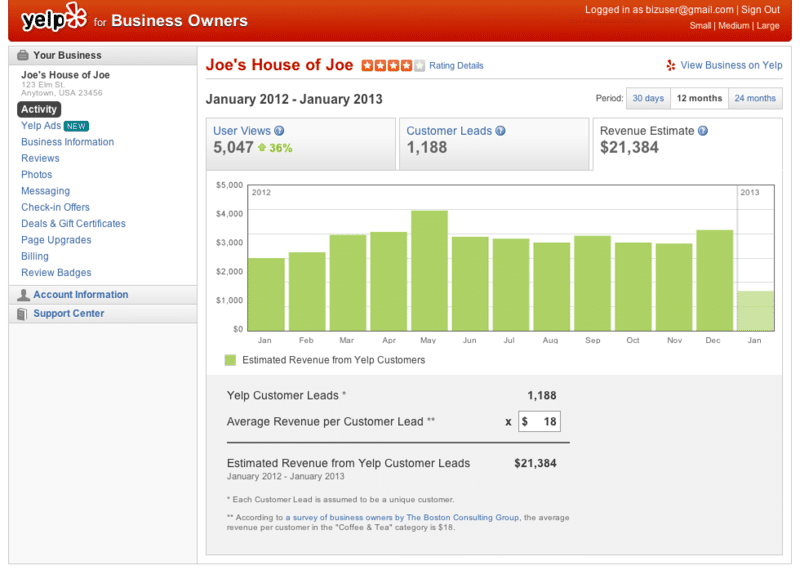
Task: Click the Customer Leads help icon
Action: point(500,130)
